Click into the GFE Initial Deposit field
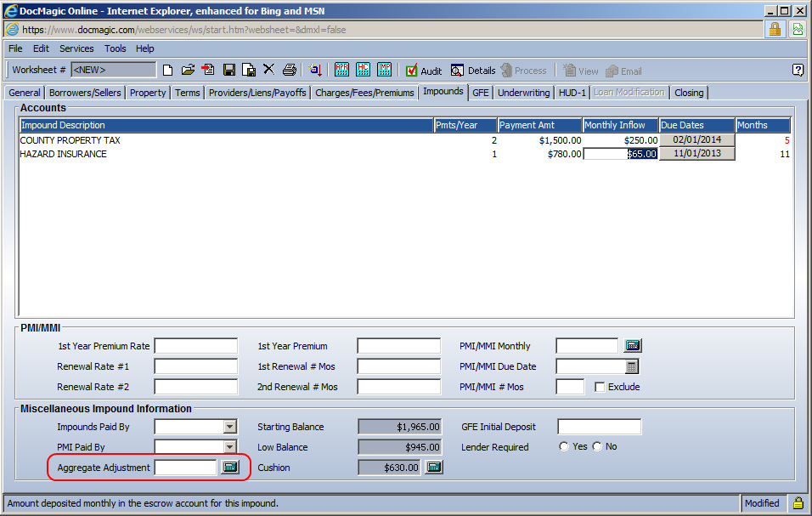This screenshot has width=812, height=516. (x=599, y=427)
